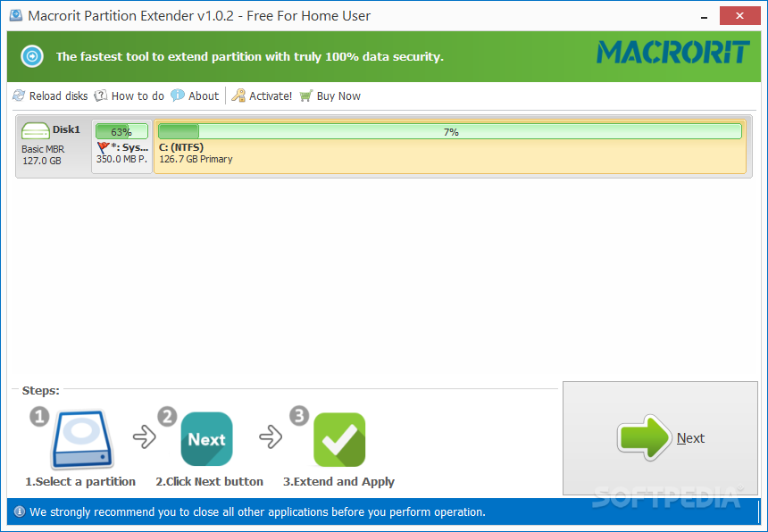This screenshot has height=532, width=768.
Task: Select the C: (NTFS) partition
Action: (450, 146)
